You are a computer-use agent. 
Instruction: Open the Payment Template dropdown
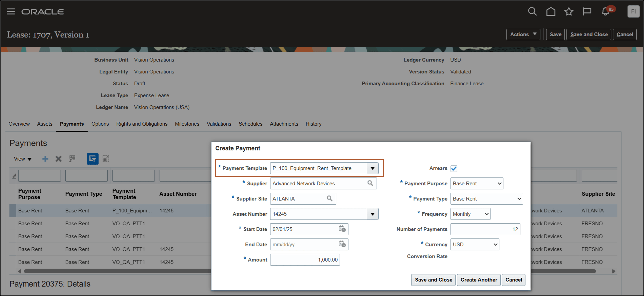pos(373,168)
